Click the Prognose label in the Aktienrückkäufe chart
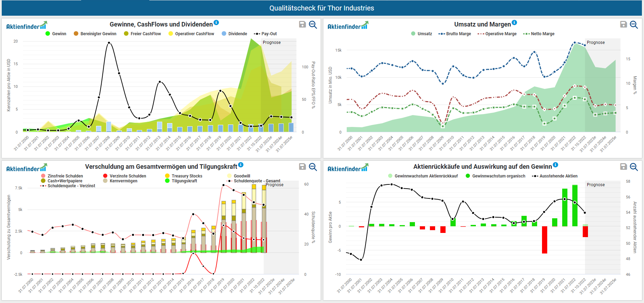 (x=596, y=185)
